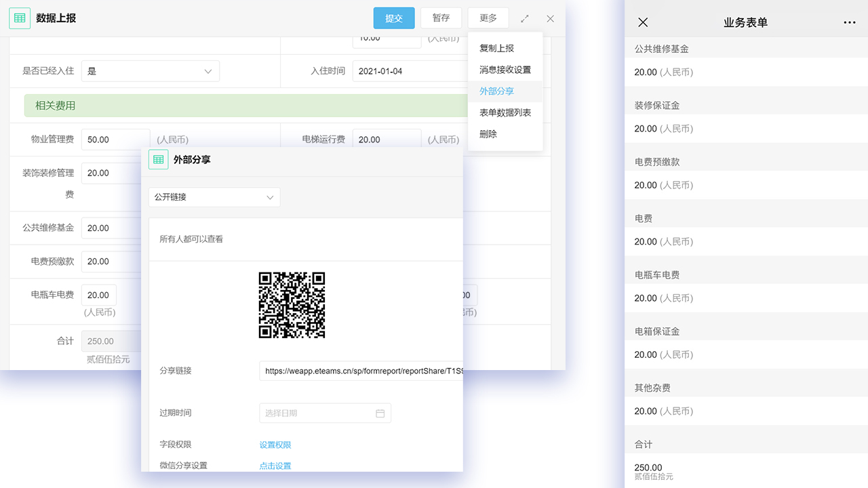The width and height of the screenshot is (868, 488).
Task: Click the 点击设置 link for 微信分享设置
Action: click(275, 466)
